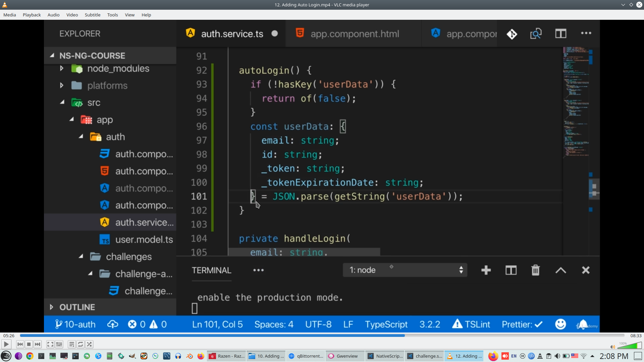Toggle random shuffle playback
This screenshot has width=644, height=362.
click(89, 344)
